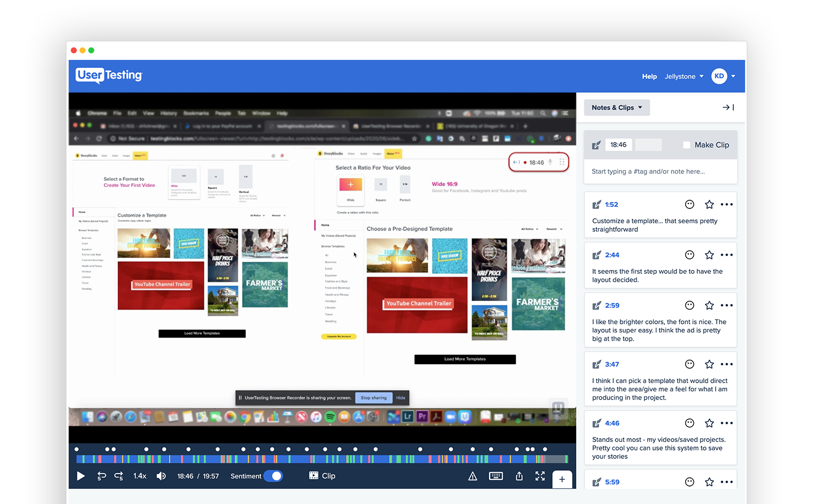The height and width of the screenshot is (504, 817).
Task: Mute the video with the speaker icon
Action: tap(161, 476)
